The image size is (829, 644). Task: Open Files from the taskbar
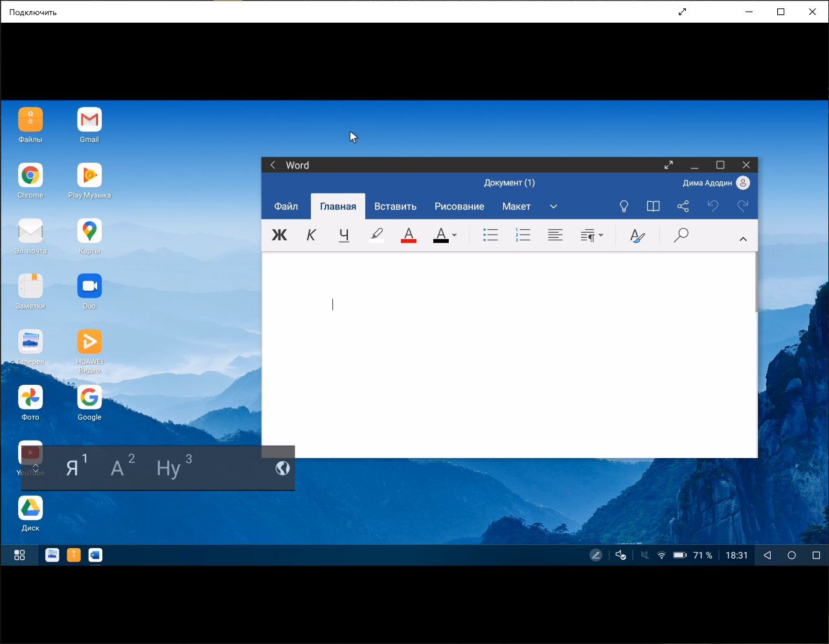coord(74,555)
